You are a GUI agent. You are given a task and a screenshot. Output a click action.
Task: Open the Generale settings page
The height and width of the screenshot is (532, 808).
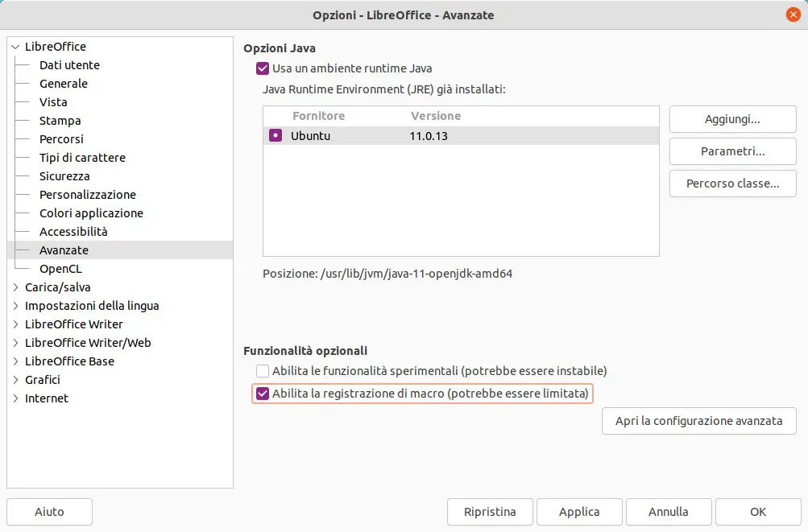point(64,84)
